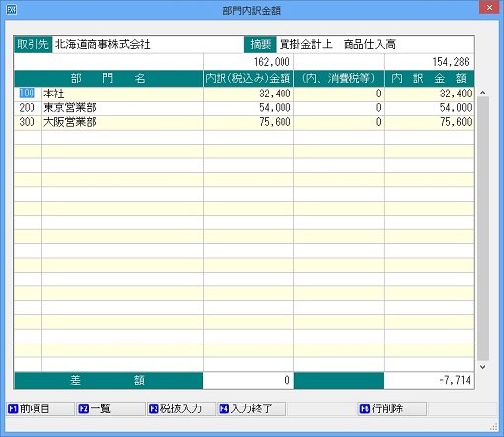Click the 本社 department name cell
The height and width of the screenshot is (437, 504).
pos(122,94)
